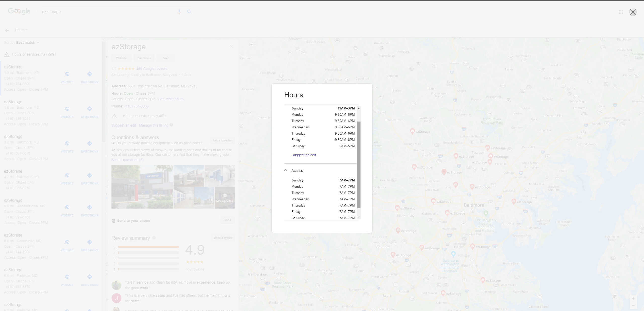Click the back arrow beside Hours
This screenshot has height=311, width=644.
tap(7, 30)
